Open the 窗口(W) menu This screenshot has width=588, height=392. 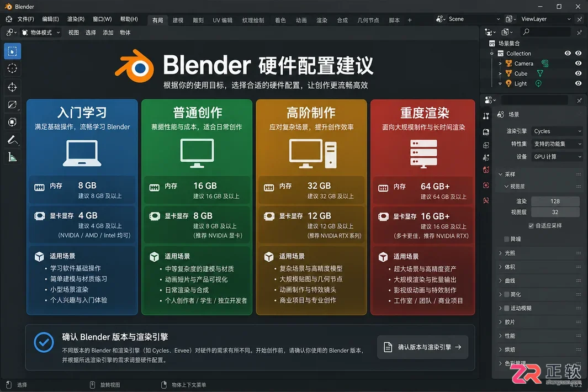(102, 19)
